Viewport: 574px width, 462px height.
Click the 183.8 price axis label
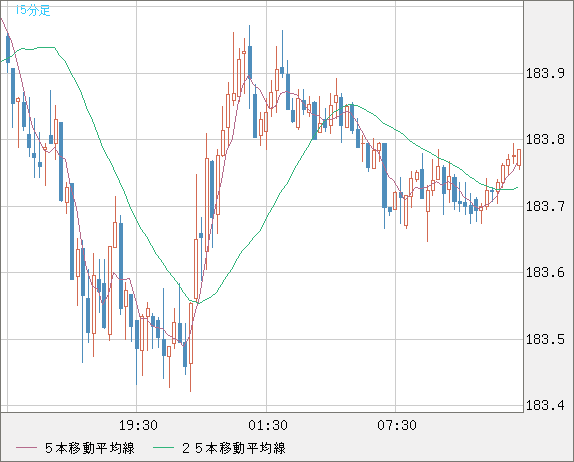[x=545, y=139]
